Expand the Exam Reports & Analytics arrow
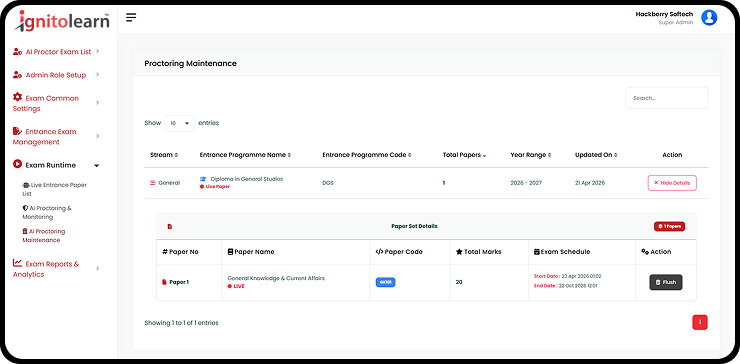This screenshot has height=364, width=740. click(x=98, y=269)
